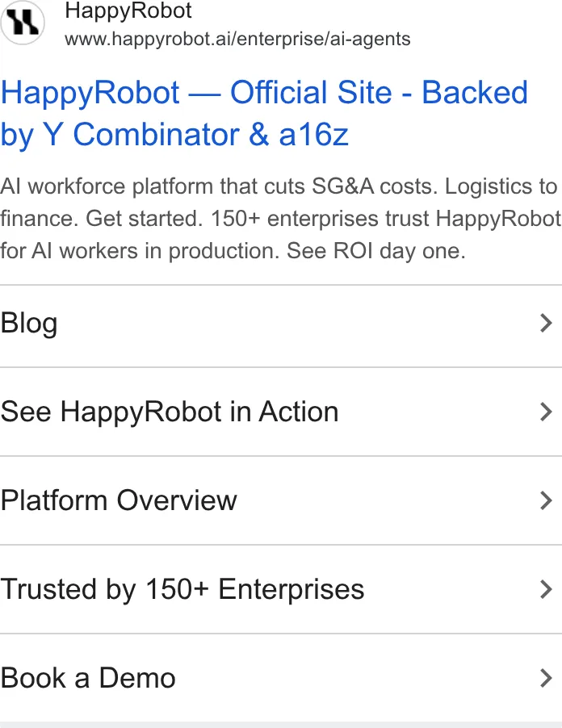Open the Blog sitelink
This screenshot has height=728, width=562.
[x=281, y=326]
